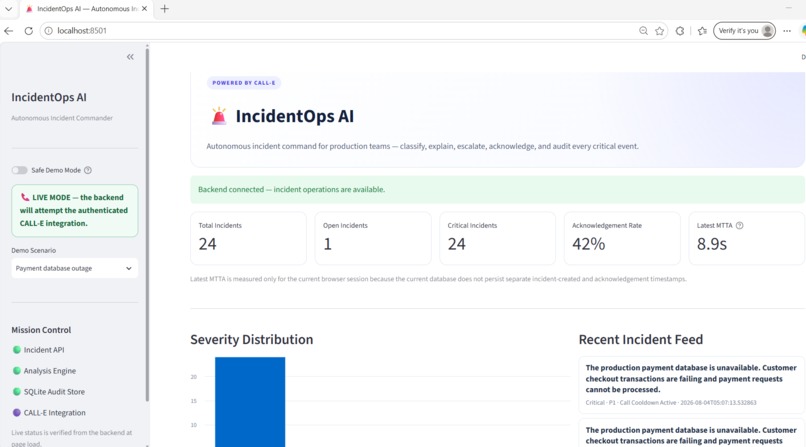Click the zoom magnifier icon in address bar

pyautogui.click(x=643, y=31)
